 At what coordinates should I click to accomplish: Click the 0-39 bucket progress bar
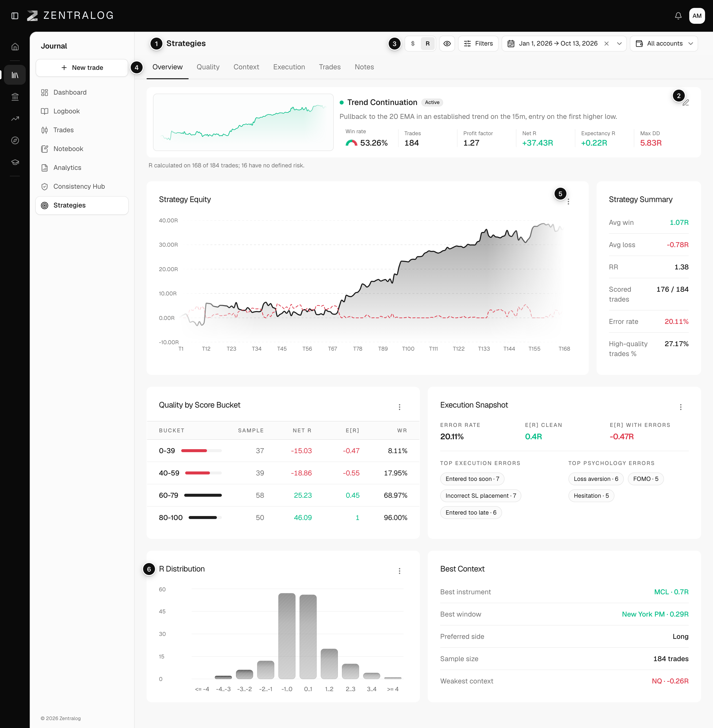pos(201,450)
